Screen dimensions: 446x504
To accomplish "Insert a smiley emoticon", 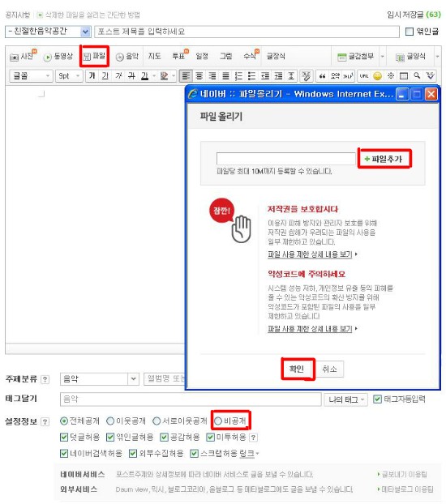I will pos(377,76).
